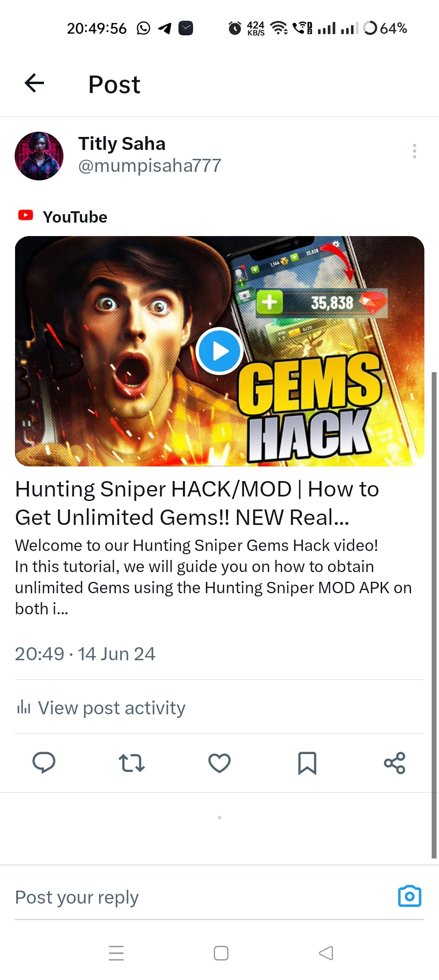This screenshot has height=980, width=439.
Task: Open View post activity
Action: coord(100,708)
